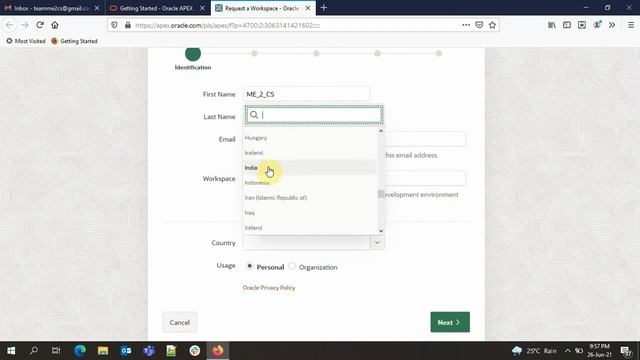The height and width of the screenshot is (360, 640).
Task: Open Outlook from the taskbar
Action: coord(126,351)
